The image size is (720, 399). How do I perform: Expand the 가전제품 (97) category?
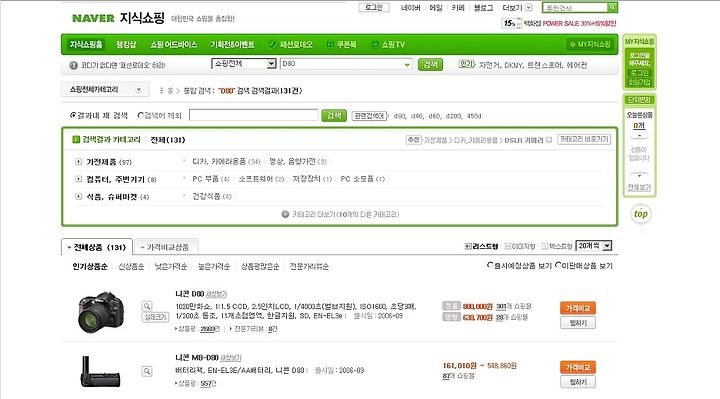coord(79,162)
